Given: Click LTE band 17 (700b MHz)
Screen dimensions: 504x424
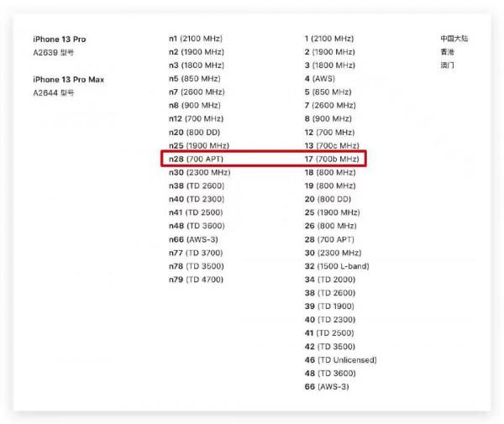Looking at the screenshot, I should click(x=332, y=159).
